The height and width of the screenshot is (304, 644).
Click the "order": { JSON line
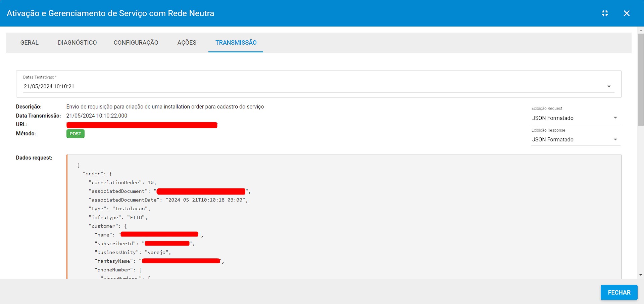tap(97, 174)
